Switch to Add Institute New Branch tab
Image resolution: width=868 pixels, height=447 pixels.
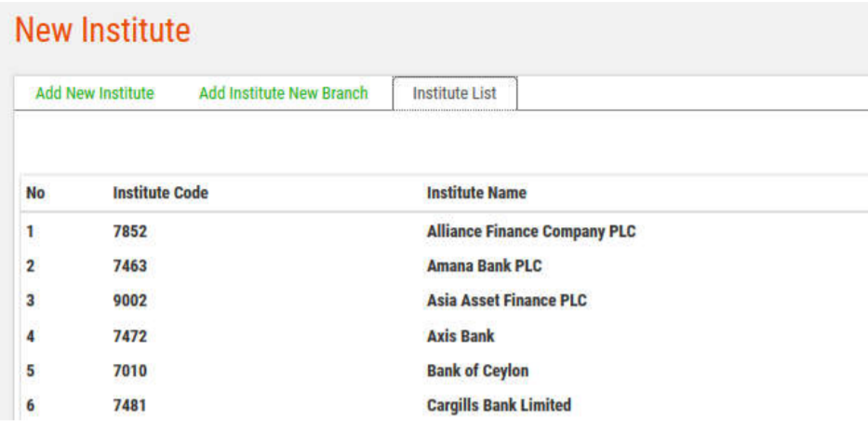click(283, 93)
